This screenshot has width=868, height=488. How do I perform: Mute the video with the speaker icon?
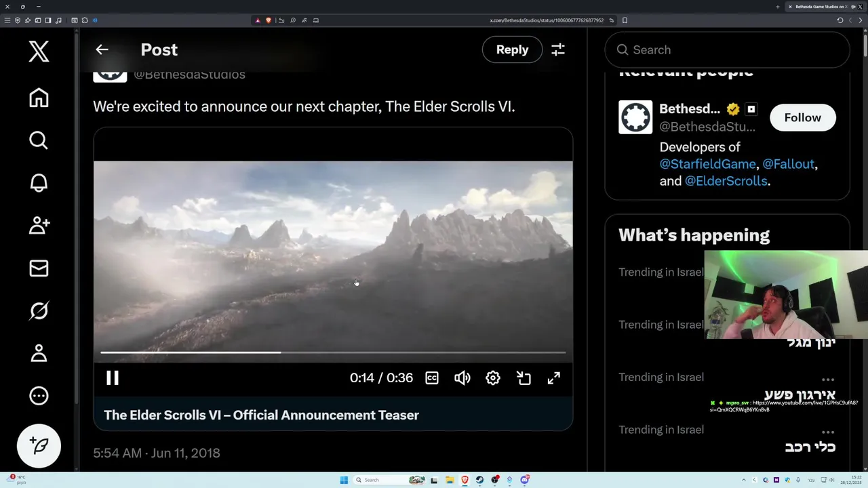(462, 378)
